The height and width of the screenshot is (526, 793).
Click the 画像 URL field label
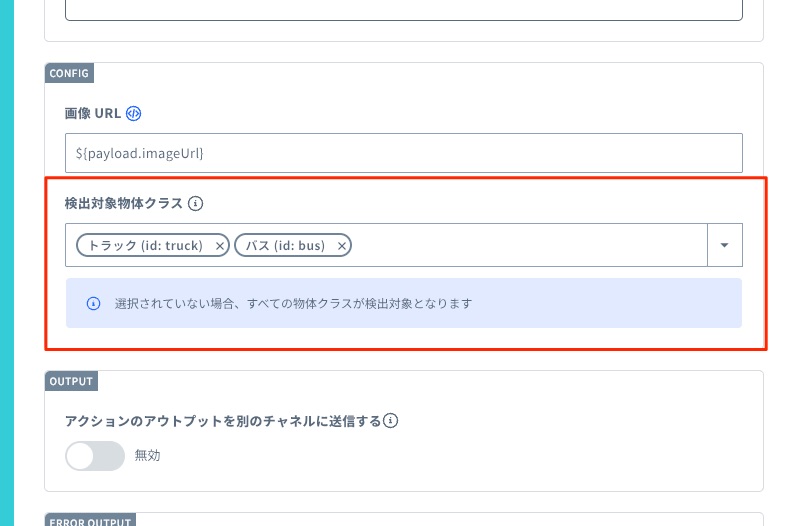93,113
